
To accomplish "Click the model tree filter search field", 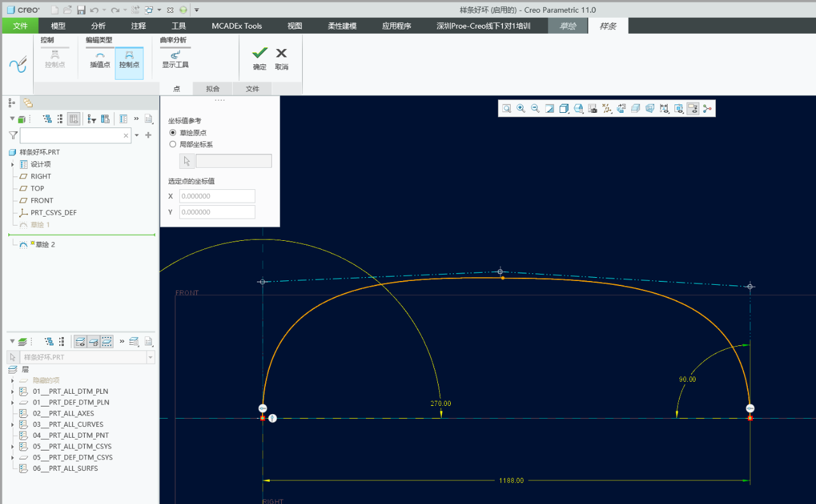I will click(x=70, y=135).
